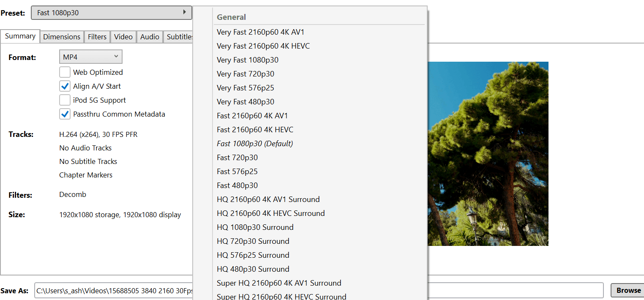Open the Filters tab
644x300 pixels.
click(97, 37)
